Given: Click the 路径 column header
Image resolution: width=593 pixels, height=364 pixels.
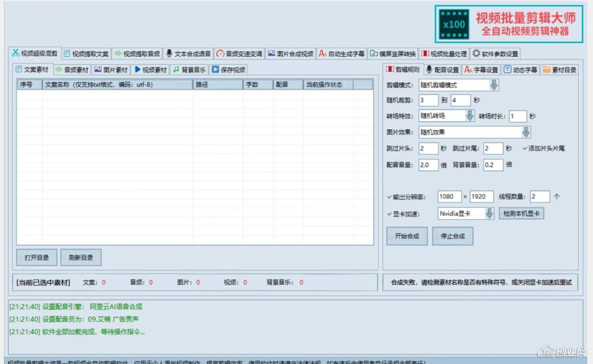Looking at the screenshot, I should pos(218,84).
